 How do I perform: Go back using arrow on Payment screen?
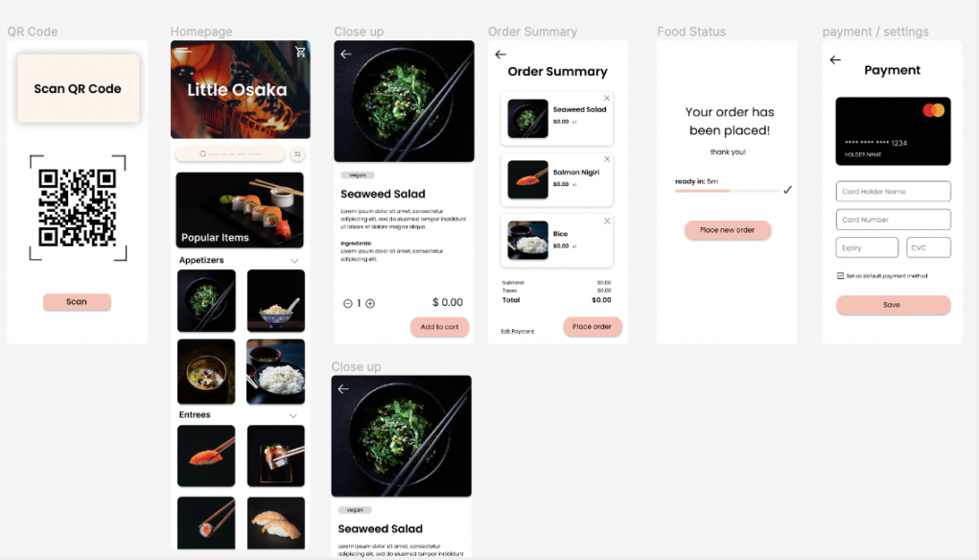tap(835, 60)
